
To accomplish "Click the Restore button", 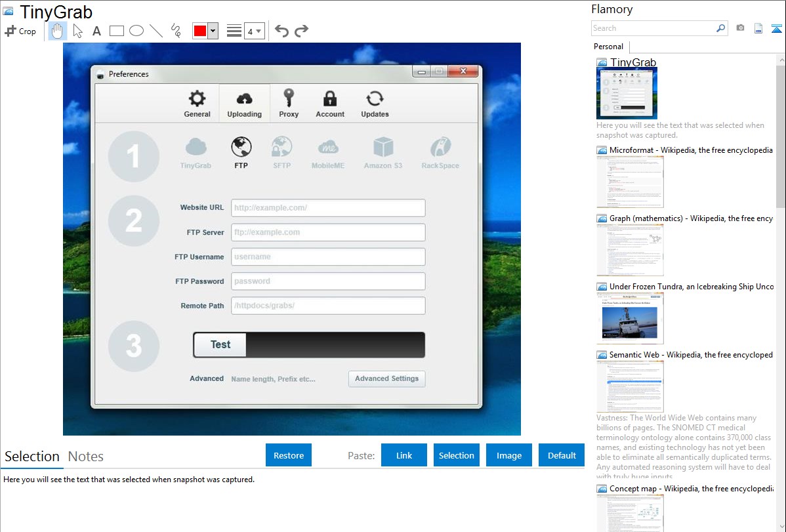I will point(289,455).
